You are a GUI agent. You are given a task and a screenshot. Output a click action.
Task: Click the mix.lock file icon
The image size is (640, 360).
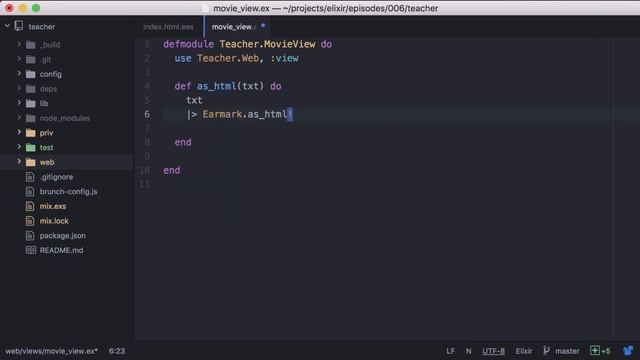point(30,221)
